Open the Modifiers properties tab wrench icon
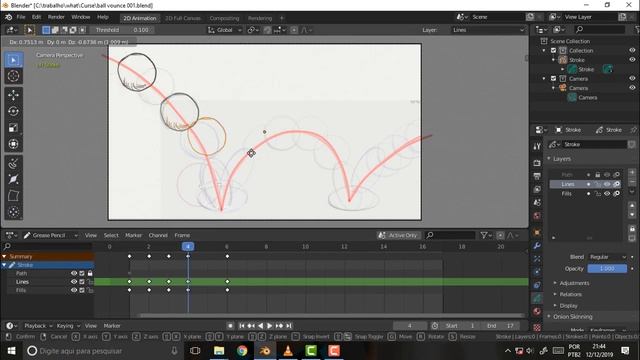Screen dimensions: 640x360 coord(537,246)
